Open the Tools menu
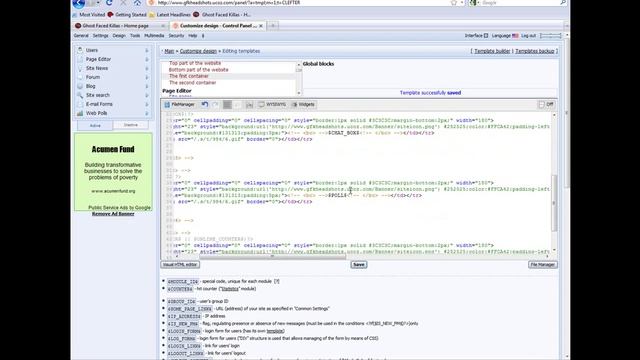The image size is (640, 360). [x=135, y=36]
